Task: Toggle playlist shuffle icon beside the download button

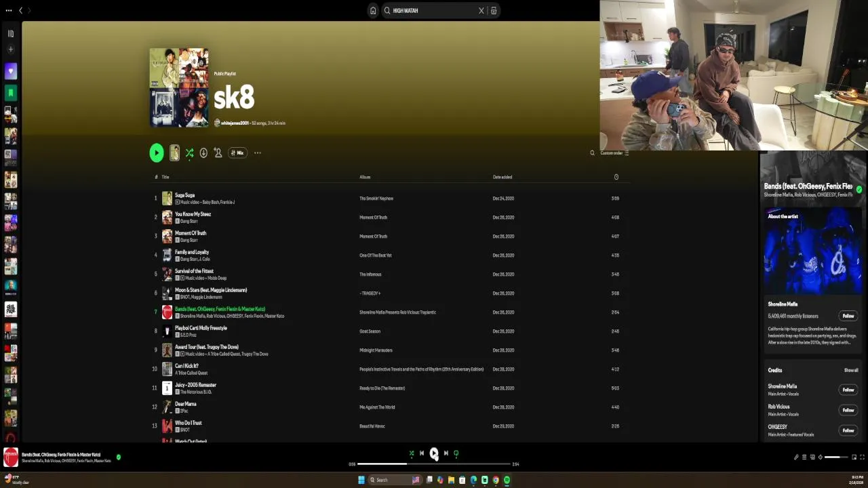Action: (189, 153)
